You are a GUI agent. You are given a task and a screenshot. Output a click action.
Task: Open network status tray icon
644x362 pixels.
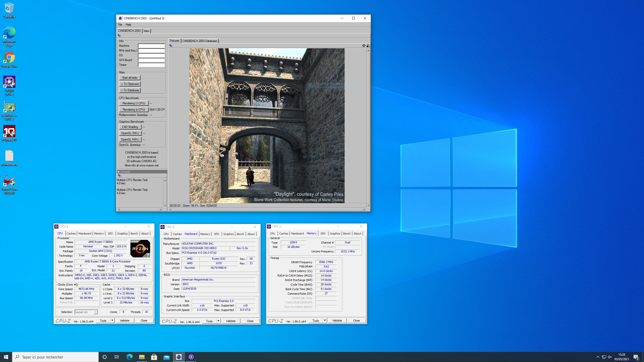604,357
